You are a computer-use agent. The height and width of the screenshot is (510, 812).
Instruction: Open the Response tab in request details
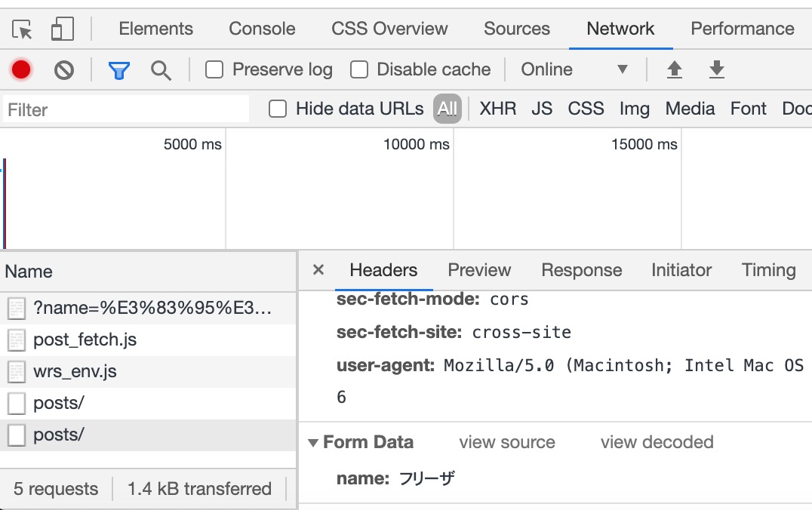582,270
